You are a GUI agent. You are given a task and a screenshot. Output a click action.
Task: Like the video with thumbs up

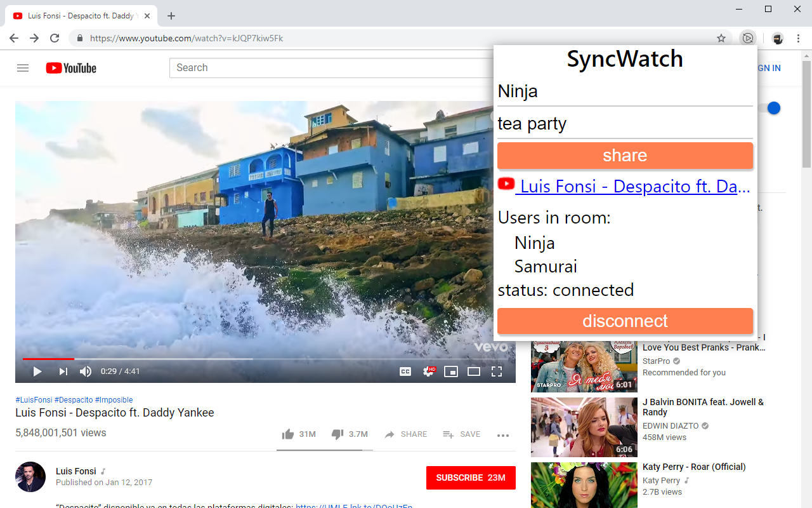coord(299,434)
